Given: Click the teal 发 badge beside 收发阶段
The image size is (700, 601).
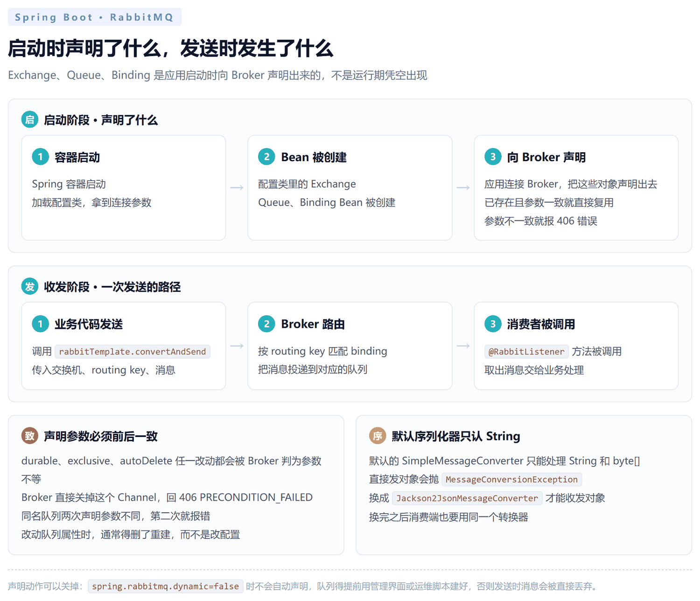Looking at the screenshot, I should pyautogui.click(x=30, y=287).
